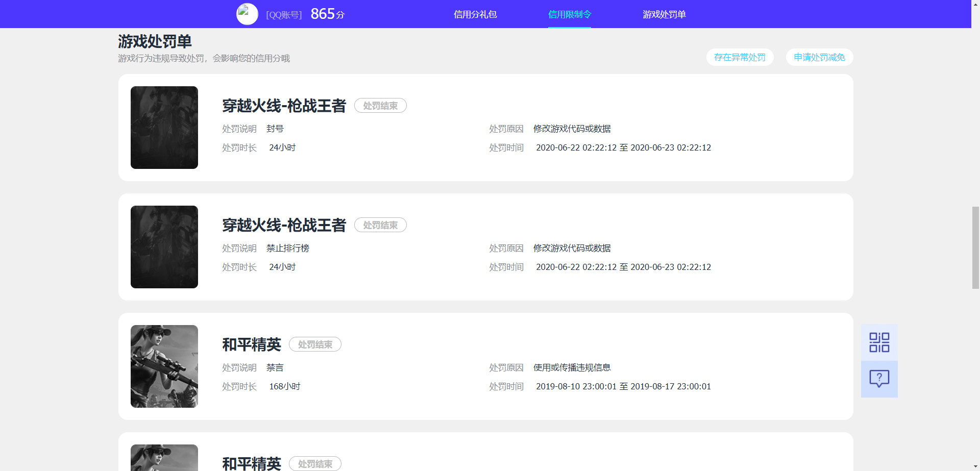Switch to 信用限制令 tab
Screen dimensions: 980x471
click(x=570, y=14)
